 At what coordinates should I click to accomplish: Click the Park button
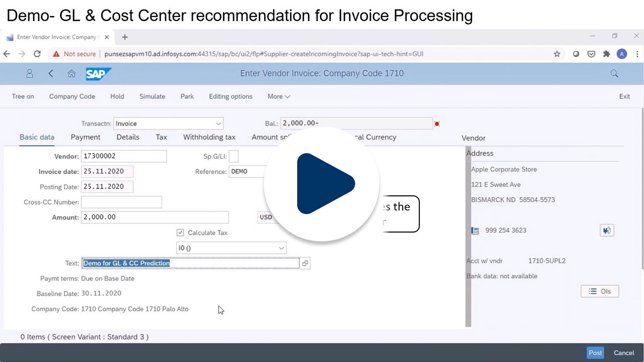tap(187, 96)
